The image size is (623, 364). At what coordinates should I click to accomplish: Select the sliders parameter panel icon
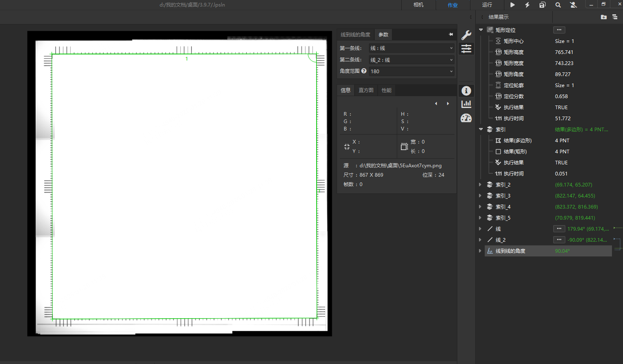[x=466, y=49]
